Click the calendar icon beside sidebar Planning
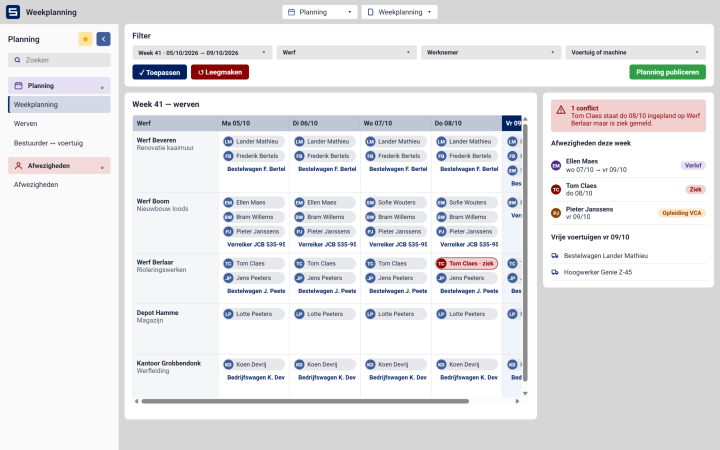Image resolution: width=720 pixels, height=450 pixels. pos(18,85)
